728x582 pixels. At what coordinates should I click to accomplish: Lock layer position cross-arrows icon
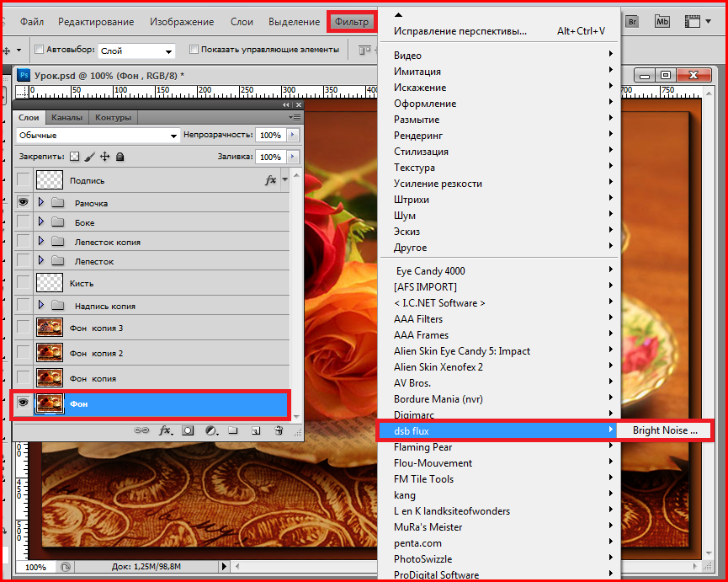click(x=105, y=157)
